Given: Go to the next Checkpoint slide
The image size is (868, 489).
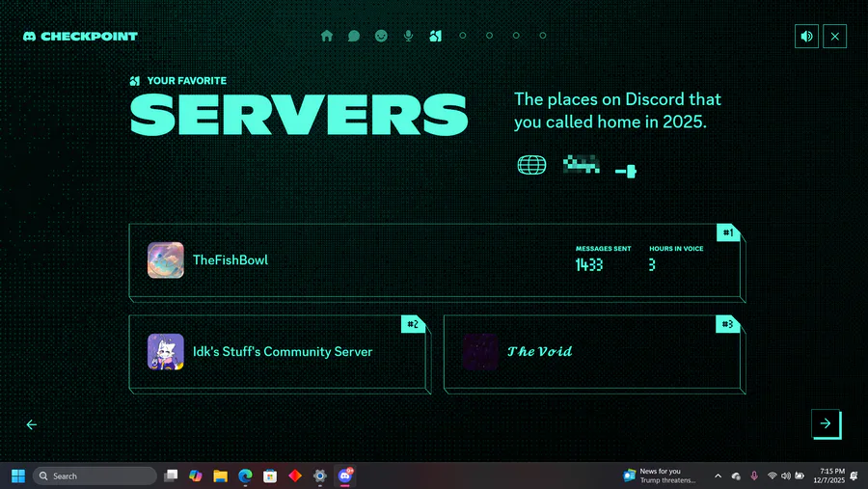Looking at the screenshot, I should (826, 423).
